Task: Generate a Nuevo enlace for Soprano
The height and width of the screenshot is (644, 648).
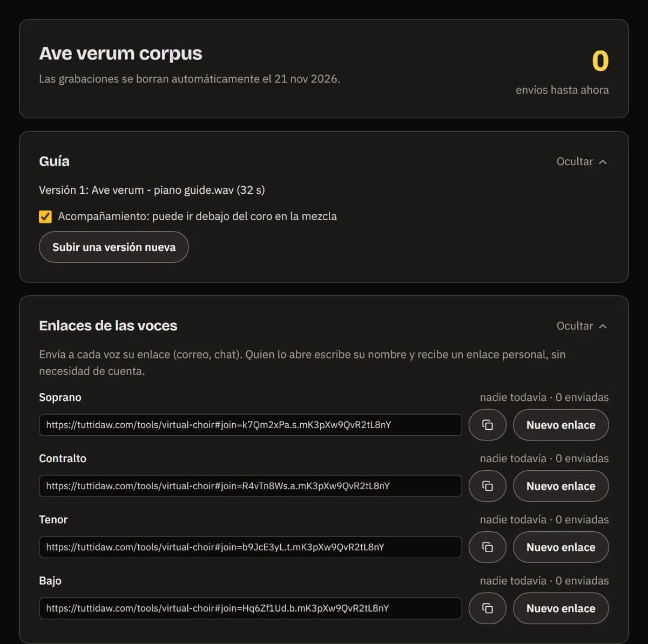Action: [561, 425]
